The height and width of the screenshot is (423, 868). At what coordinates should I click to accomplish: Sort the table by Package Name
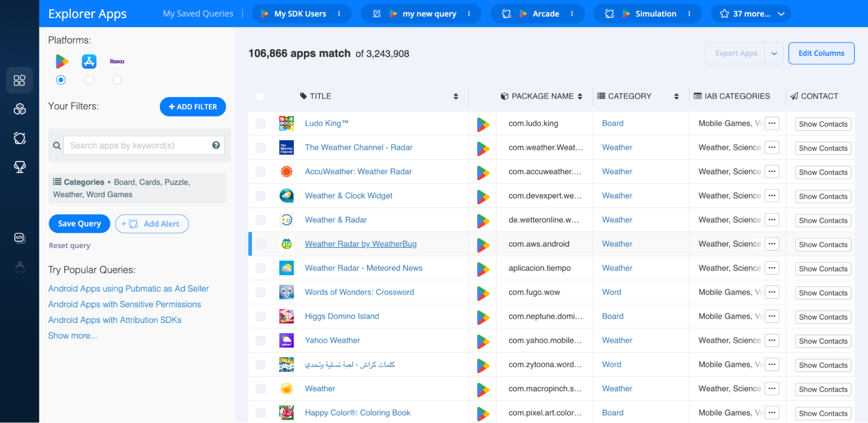tap(580, 96)
